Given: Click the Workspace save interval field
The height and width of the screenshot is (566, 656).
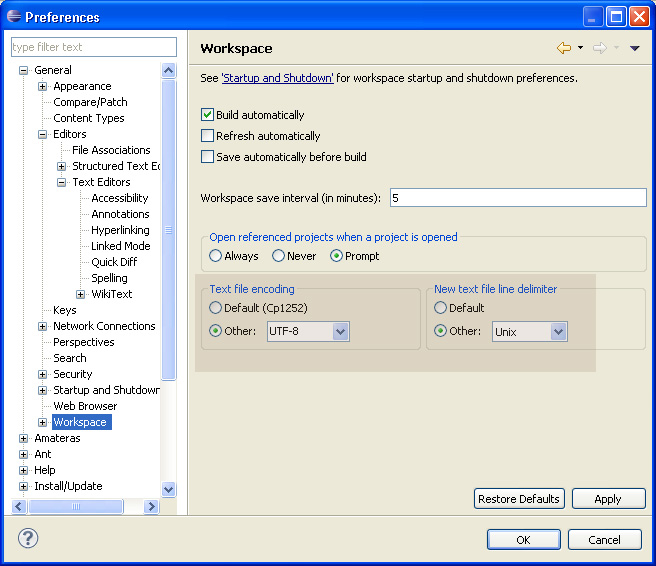Looking at the screenshot, I should pos(517,198).
